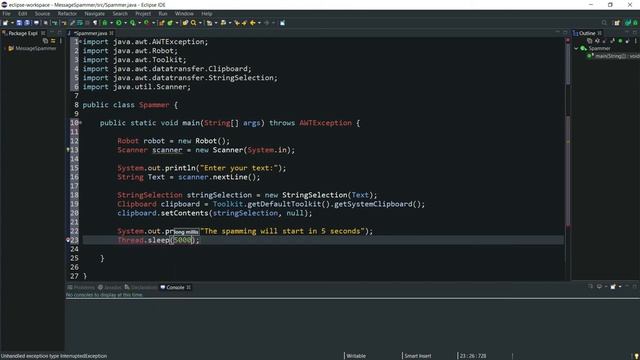
Task: Open the Search toolbar dropdown arrow
Action: 200,23
